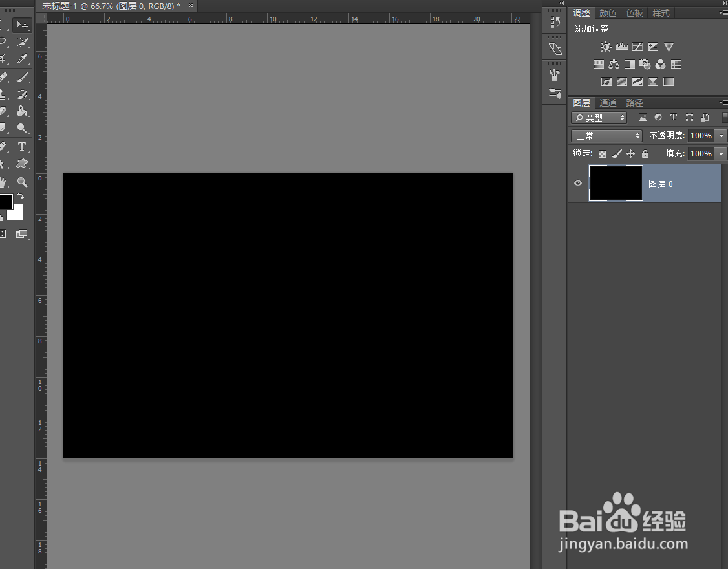Toggle lock image pixels
The image size is (728, 569).
617,154
